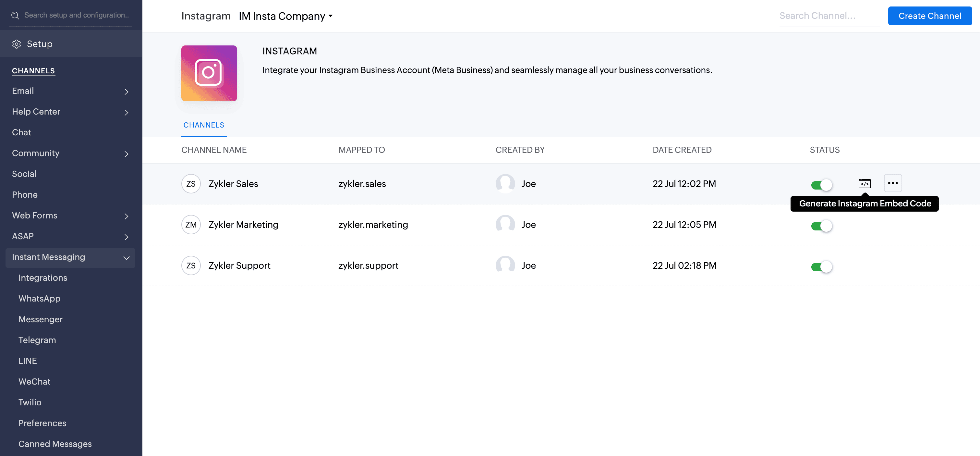The width and height of the screenshot is (980, 456).
Task: Turn off Zykler Marketing channel status
Action: coord(821,226)
